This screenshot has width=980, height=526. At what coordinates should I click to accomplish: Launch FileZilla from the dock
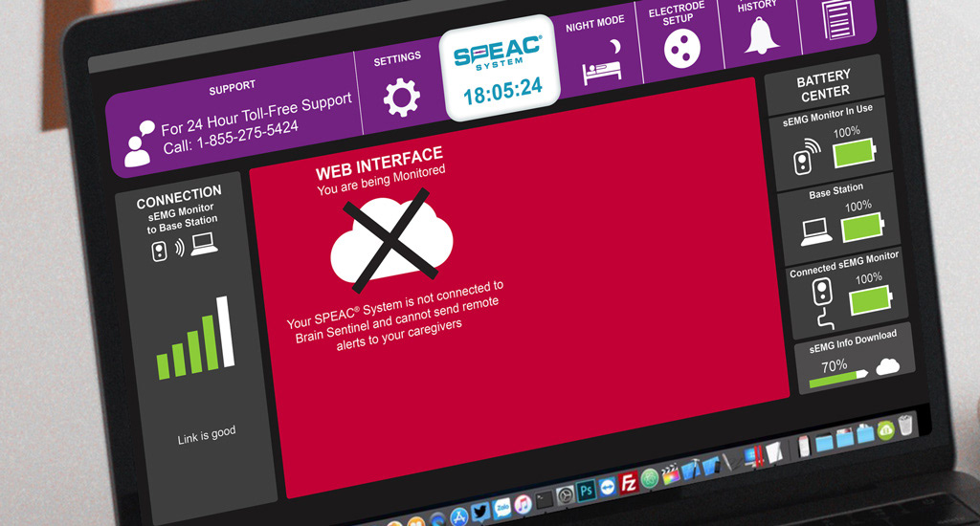point(628,483)
